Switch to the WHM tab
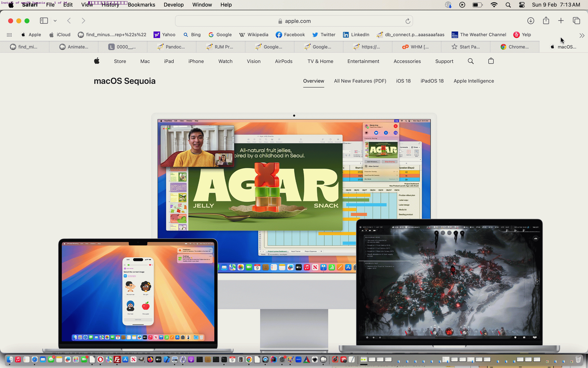588x368 pixels. tap(416, 47)
